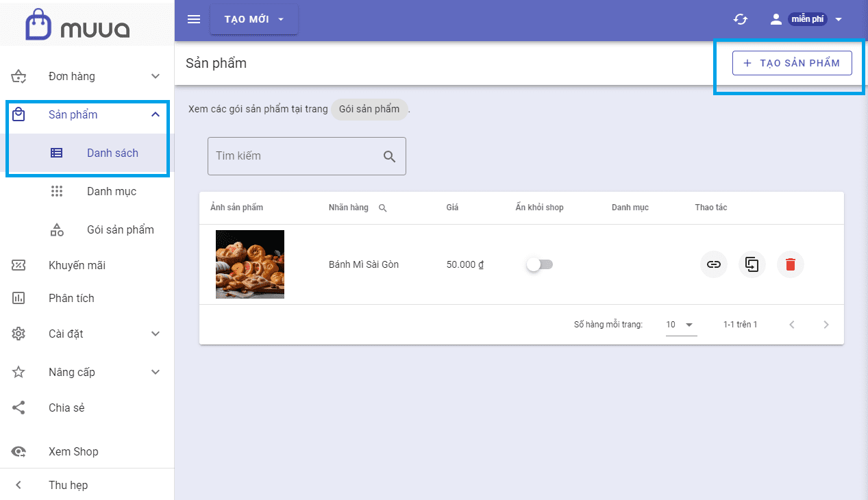This screenshot has height=500, width=868.
Task: Open the user account profile icon
Action: coord(776,19)
